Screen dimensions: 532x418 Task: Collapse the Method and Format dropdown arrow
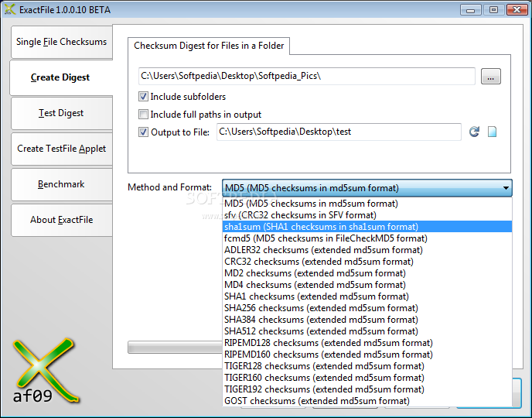pyautogui.click(x=506, y=188)
